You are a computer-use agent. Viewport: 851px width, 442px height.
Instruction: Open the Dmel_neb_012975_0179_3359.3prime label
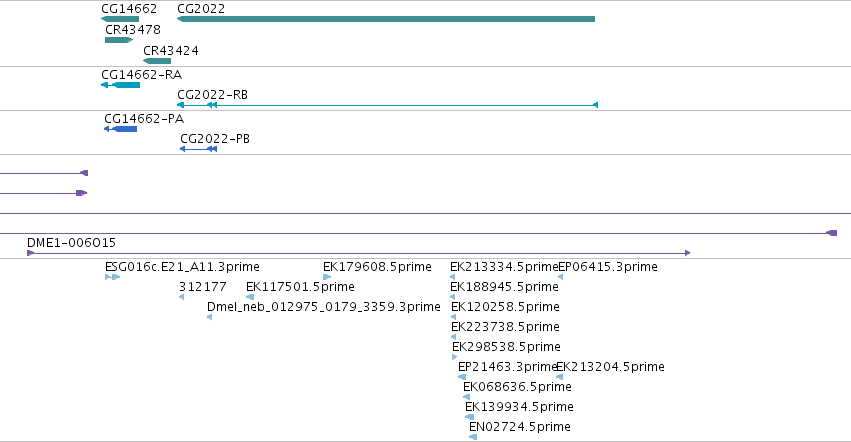(323, 307)
